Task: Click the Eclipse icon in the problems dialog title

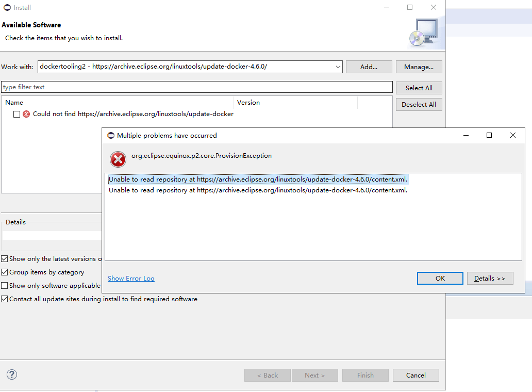Action: tap(111, 136)
